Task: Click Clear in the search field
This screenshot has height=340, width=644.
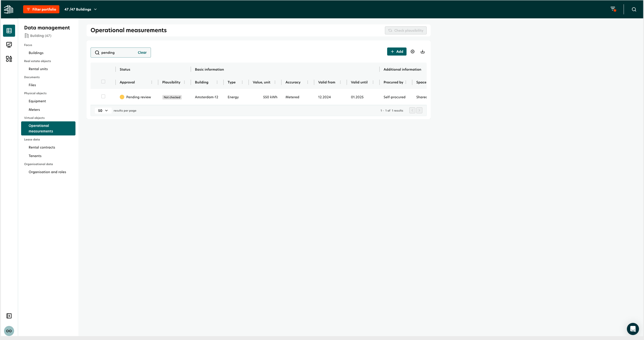Action: pos(142,53)
